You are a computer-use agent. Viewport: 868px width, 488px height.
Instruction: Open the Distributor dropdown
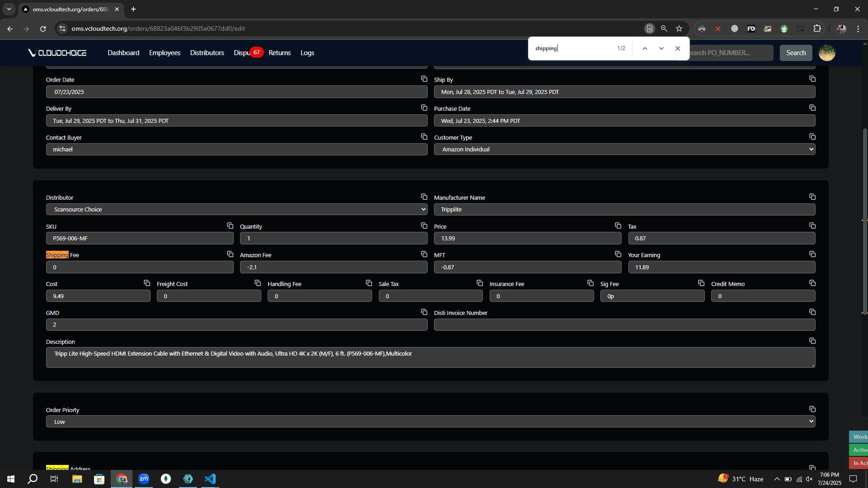pos(236,210)
